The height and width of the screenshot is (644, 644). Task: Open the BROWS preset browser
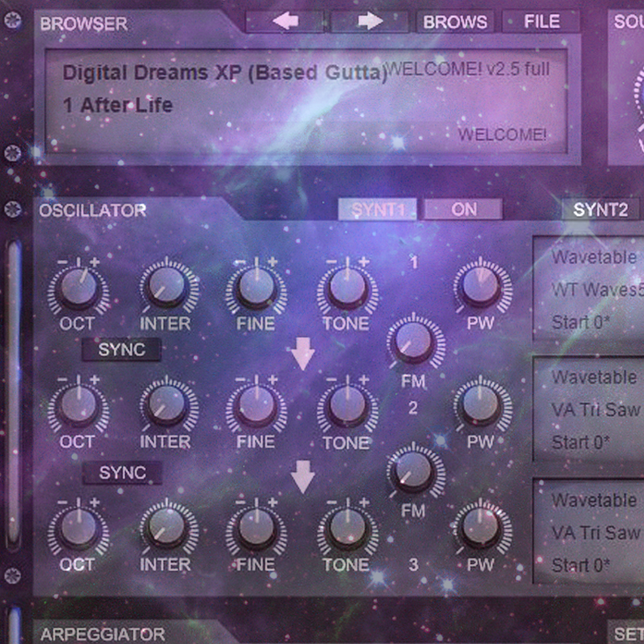coord(455,22)
